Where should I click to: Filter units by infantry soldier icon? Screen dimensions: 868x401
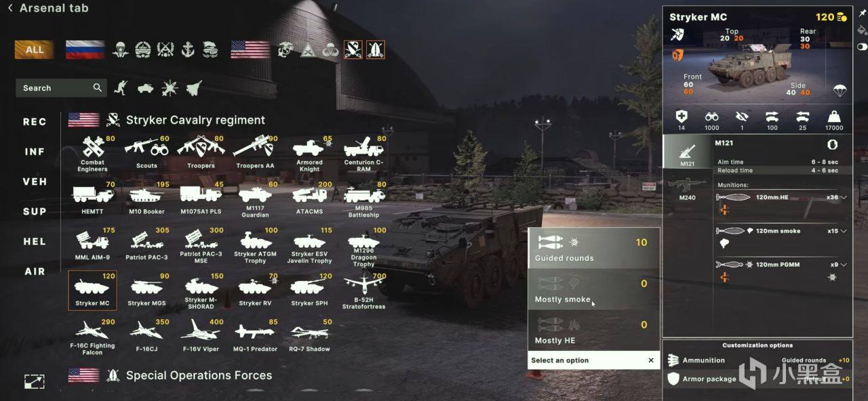tap(121, 87)
